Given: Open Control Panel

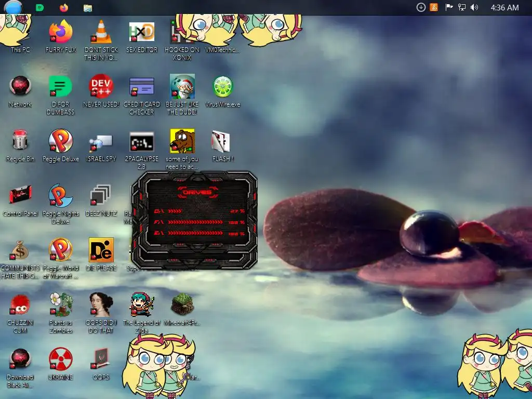Looking at the screenshot, I should (x=20, y=201).
